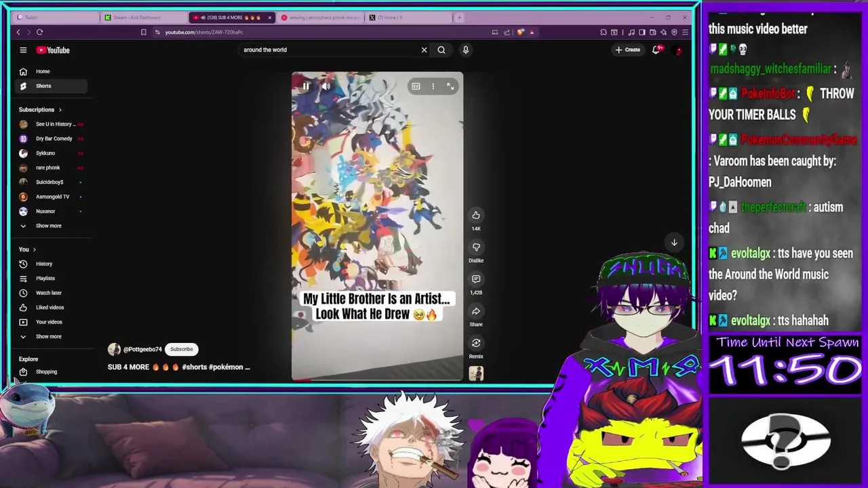Screen dimensions: 868x488
Task: Open the browser extensions puzzle icon
Action: tap(603, 32)
